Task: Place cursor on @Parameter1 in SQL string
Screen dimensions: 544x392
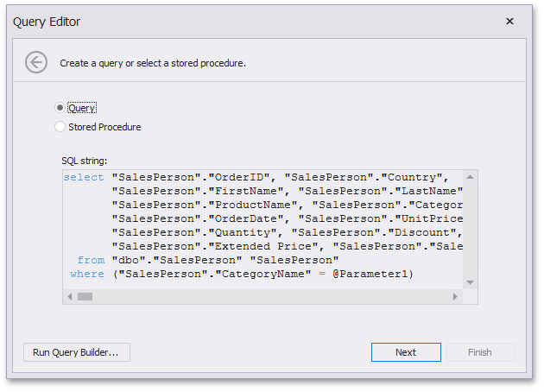Action: pyautogui.click(x=373, y=274)
